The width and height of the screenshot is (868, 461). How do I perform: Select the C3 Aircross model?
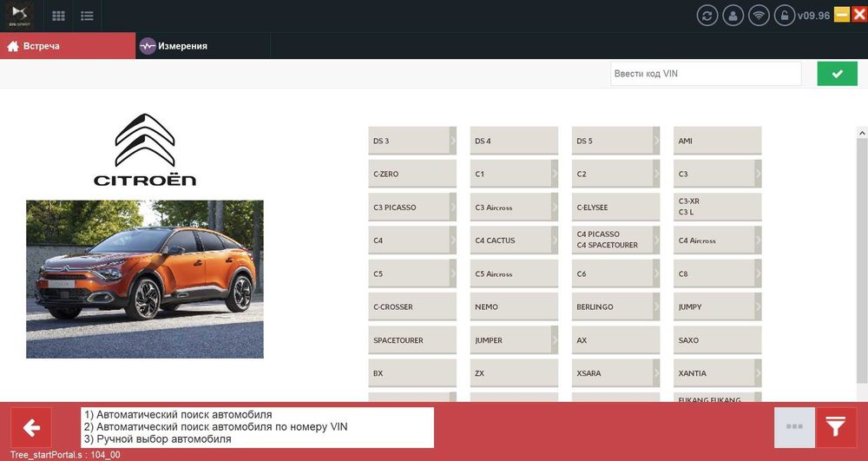pyautogui.click(x=514, y=207)
